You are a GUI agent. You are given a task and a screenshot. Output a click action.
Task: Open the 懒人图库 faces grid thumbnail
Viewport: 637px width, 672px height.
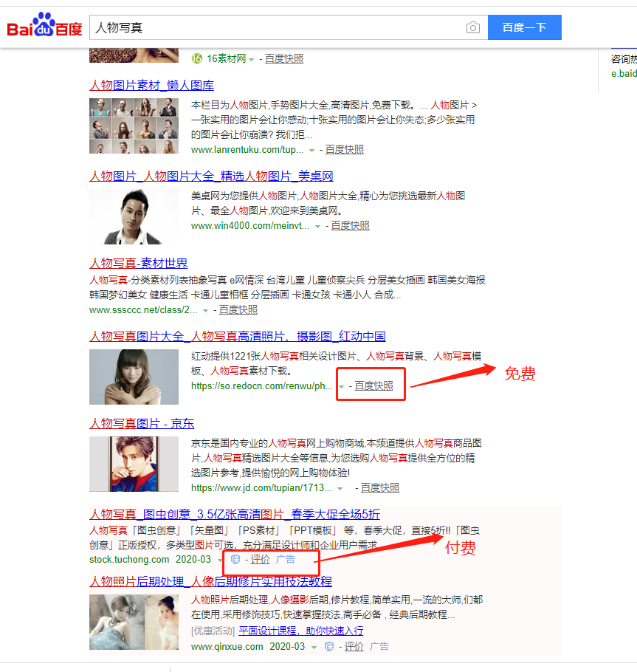tap(134, 126)
